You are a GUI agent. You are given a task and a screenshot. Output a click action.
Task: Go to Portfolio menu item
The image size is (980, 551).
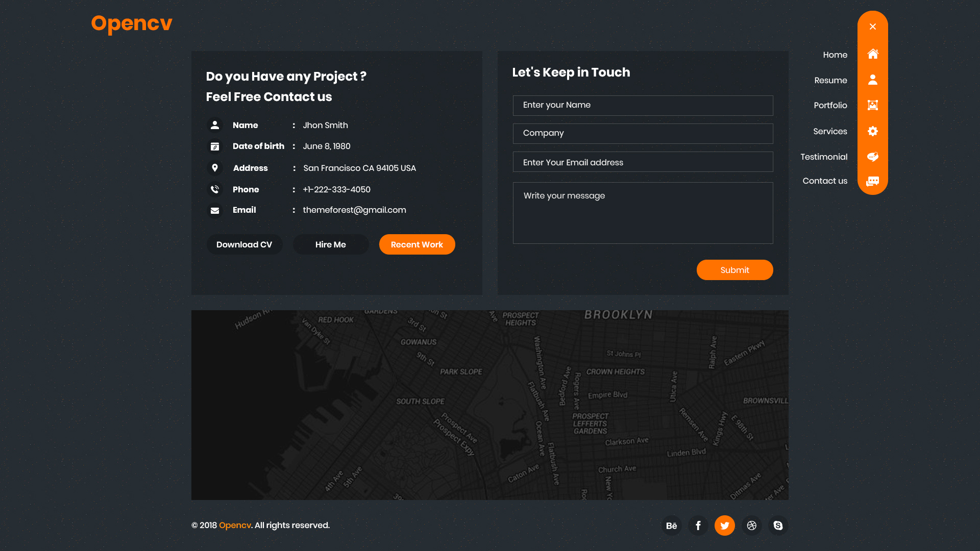click(830, 105)
